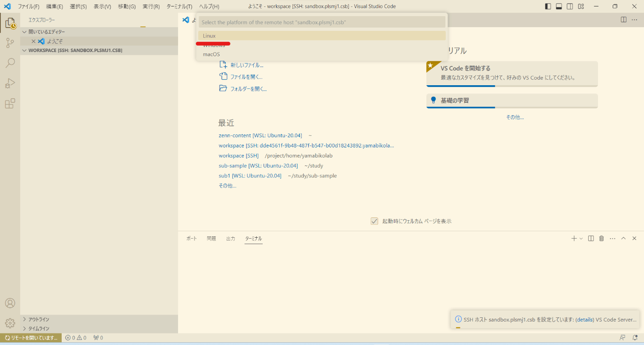
Task: Split the editor to the right
Action: click(x=623, y=19)
